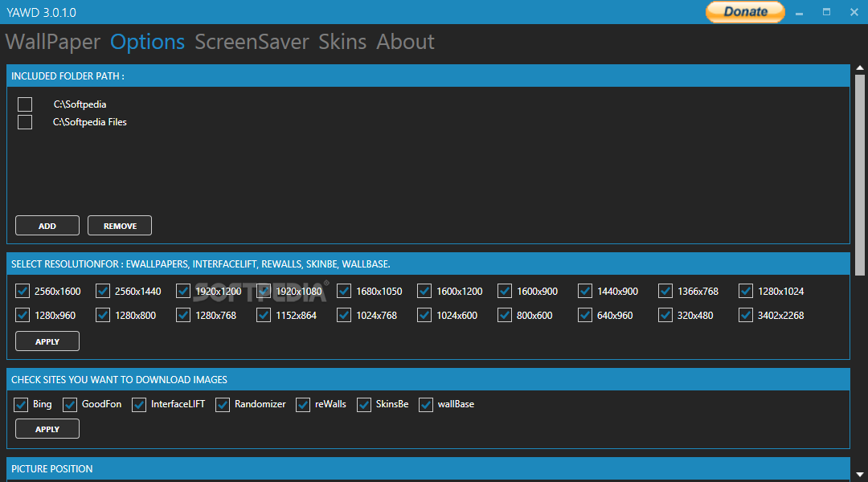
Task: Click the vertical scrollbar thumb
Action: pos(860,175)
